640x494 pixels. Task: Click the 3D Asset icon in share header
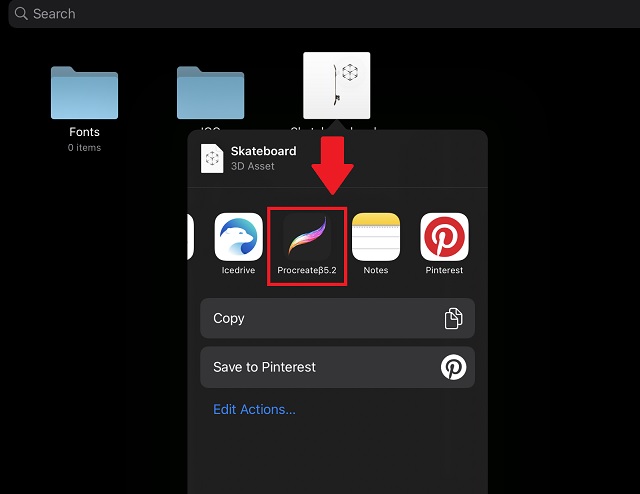tap(212, 159)
